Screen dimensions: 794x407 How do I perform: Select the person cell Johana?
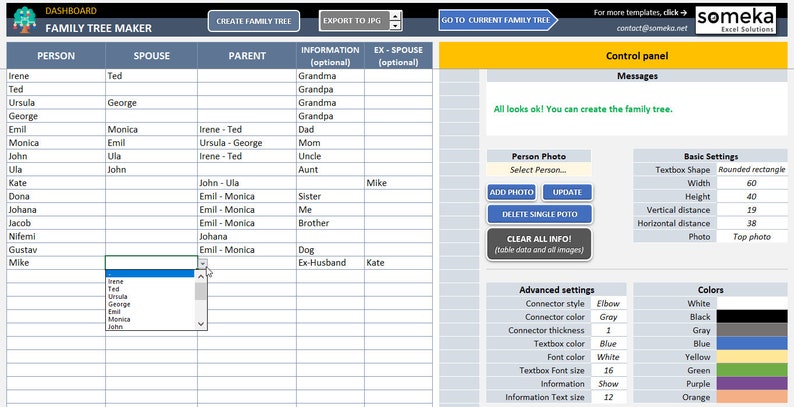(56, 210)
